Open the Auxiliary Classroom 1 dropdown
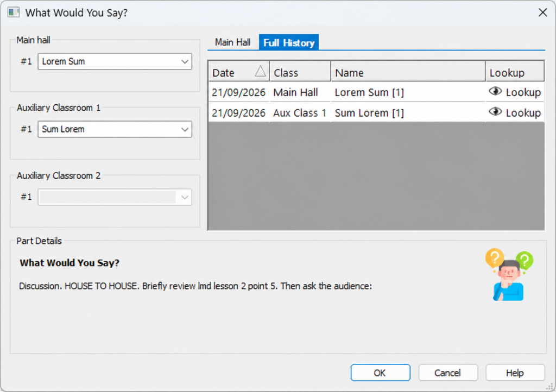 (115, 129)
